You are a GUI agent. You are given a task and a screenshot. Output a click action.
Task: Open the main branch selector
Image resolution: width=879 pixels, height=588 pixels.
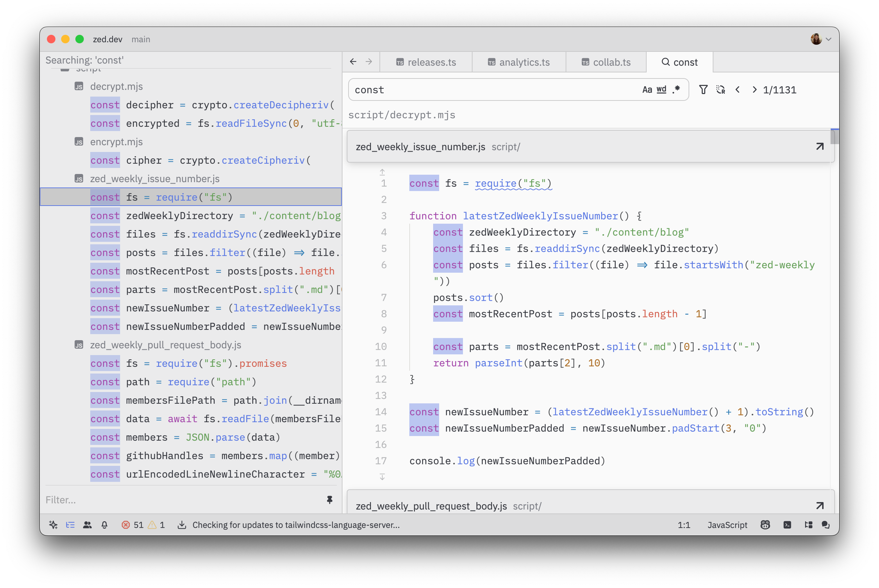(x=141, y=39)
